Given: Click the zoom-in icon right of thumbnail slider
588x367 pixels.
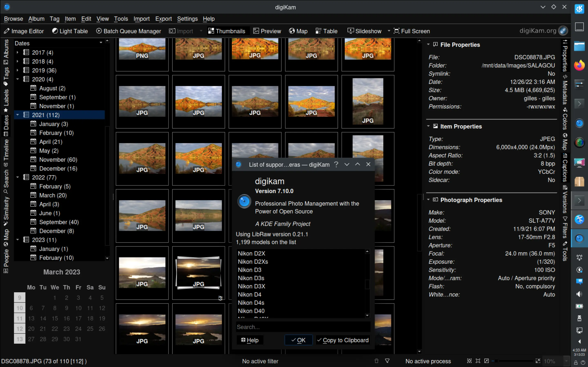Looking at the screenshot, I should [x=538, y=361].
